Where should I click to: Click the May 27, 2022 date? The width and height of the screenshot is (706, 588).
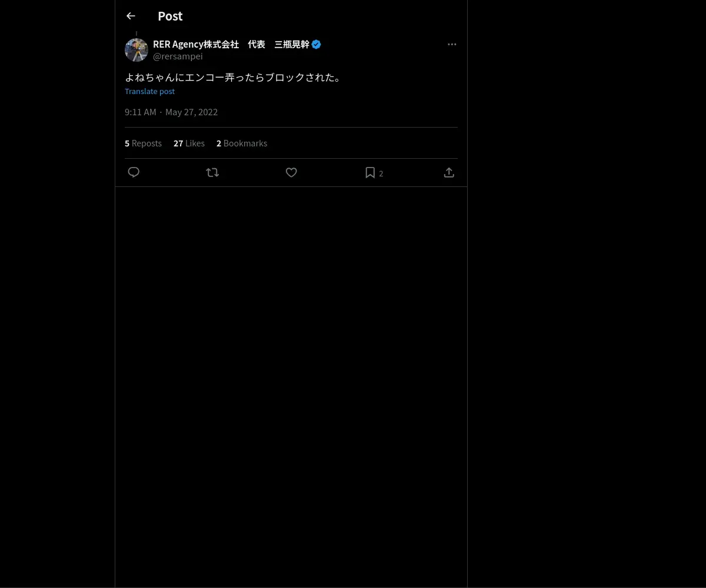click(x=191, y=112)
